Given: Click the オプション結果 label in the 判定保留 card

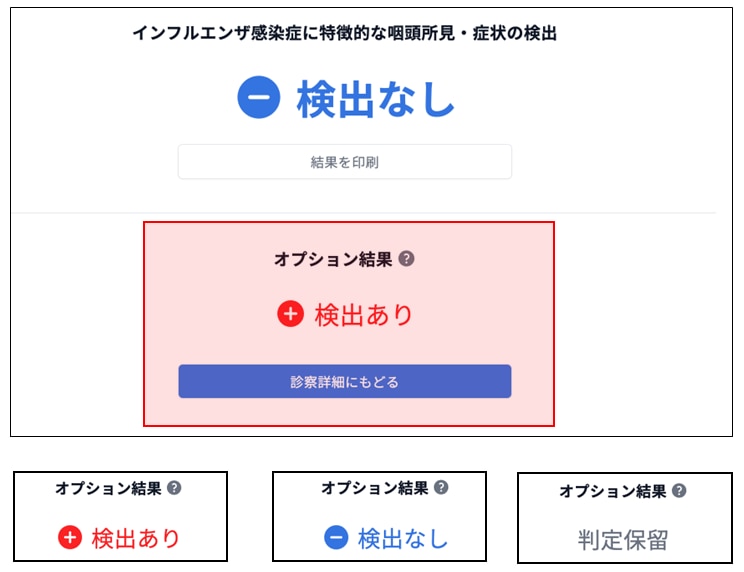Looking at the screenshot, I should (612, 491).
